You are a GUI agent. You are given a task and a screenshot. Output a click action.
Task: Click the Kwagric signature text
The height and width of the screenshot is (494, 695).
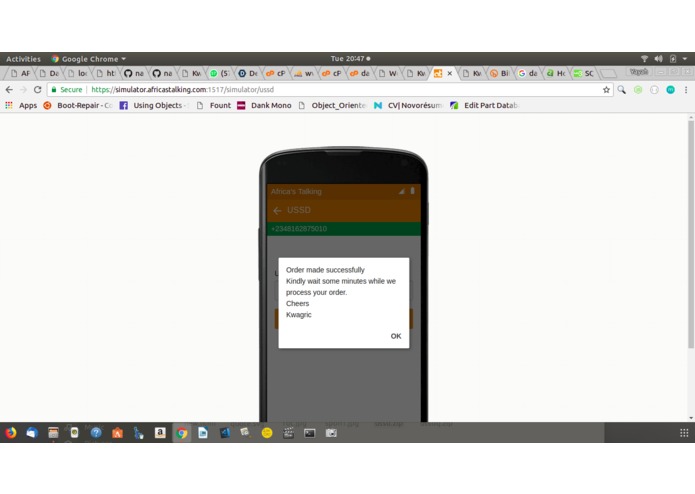coord(299,315)
